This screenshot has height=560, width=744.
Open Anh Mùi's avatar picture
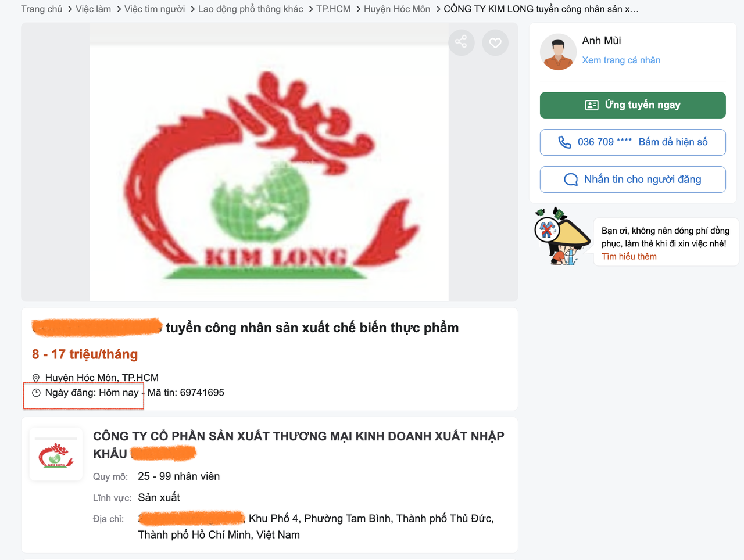coord(558,52)
